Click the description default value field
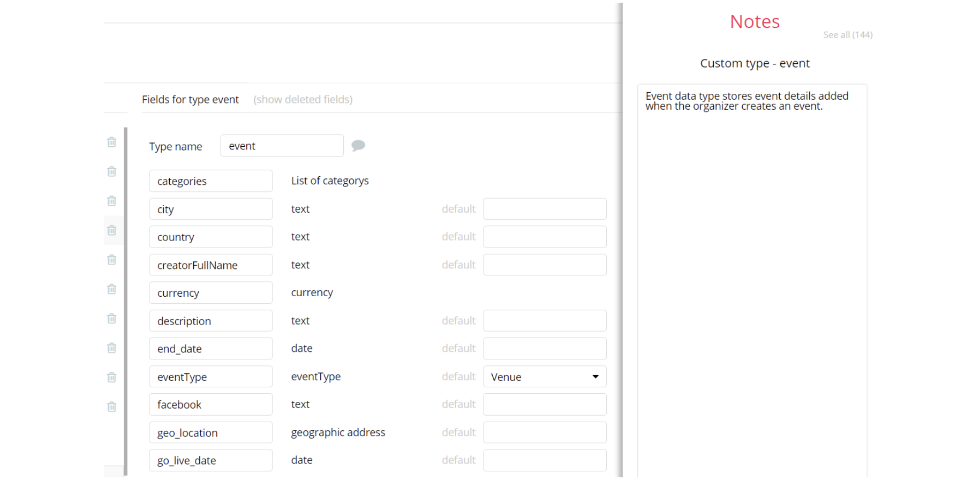 pos(545,320)
